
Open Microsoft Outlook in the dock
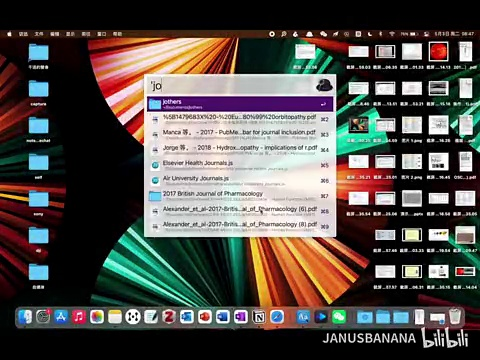click(187, 317)
